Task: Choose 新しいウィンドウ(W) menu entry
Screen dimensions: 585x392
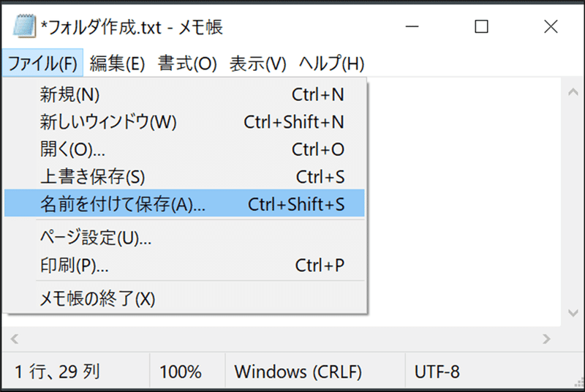Action: [x=108, y=121]
